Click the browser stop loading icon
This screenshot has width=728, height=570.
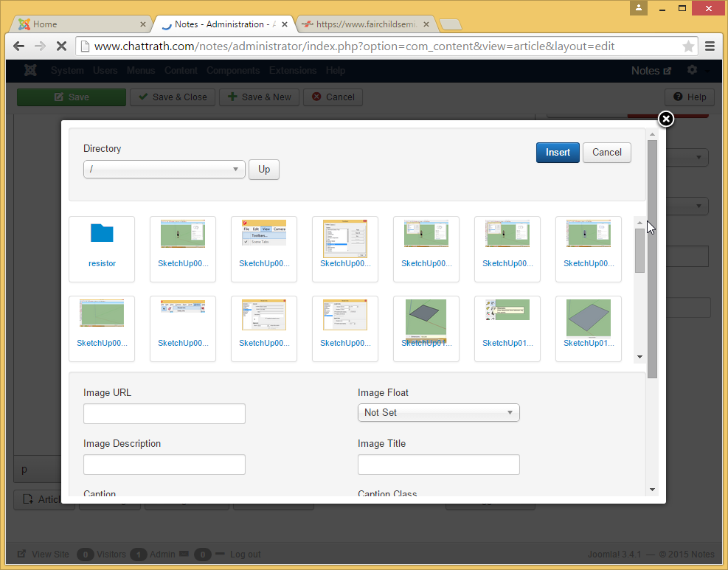[x=61, y=46]
